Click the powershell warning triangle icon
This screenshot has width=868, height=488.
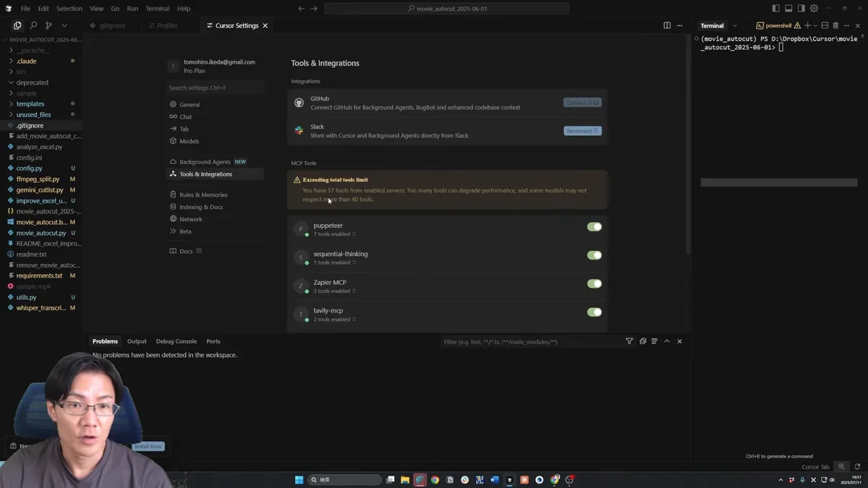point(797,25)
